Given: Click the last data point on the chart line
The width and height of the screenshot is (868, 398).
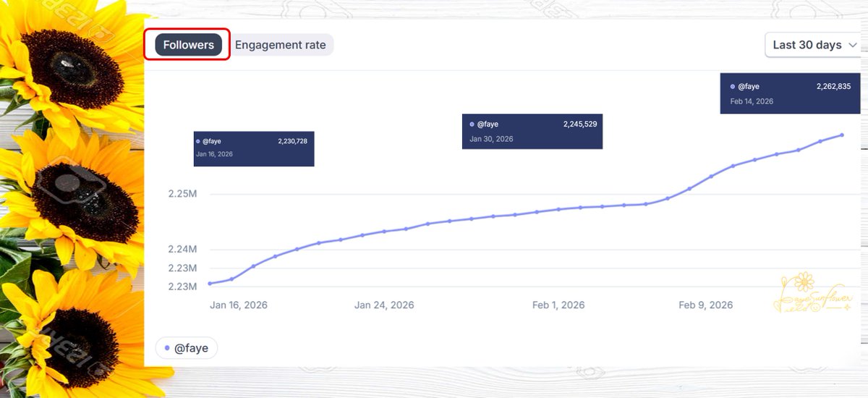Looking at the screenshot, I should tap(842, 135).
